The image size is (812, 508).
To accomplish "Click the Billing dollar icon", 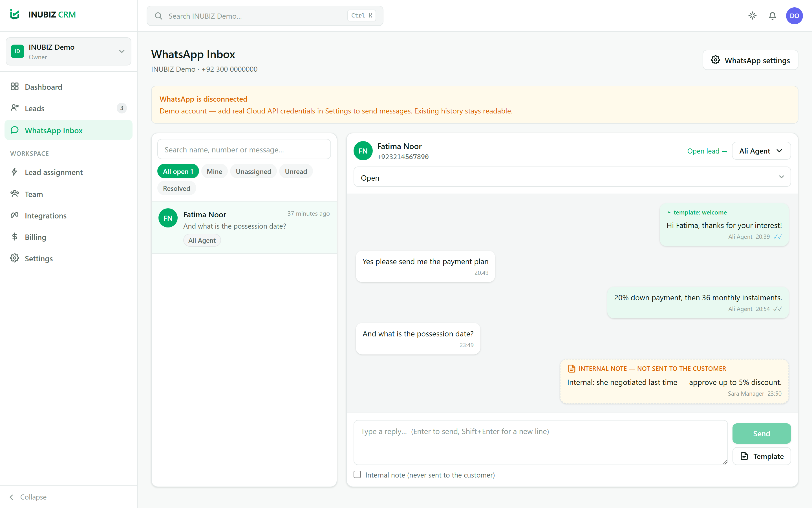I will coord(14,237).
